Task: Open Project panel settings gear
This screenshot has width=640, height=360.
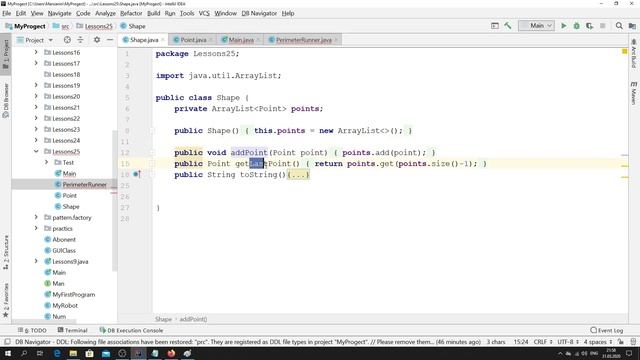Action: click(97, 40)
